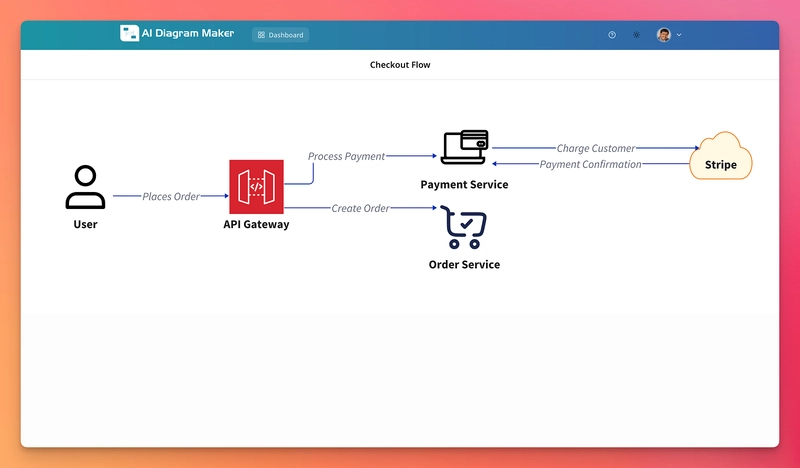Open the Dashboard page
The height and width of the screenshot is (468, 800).
coord(280,35)
